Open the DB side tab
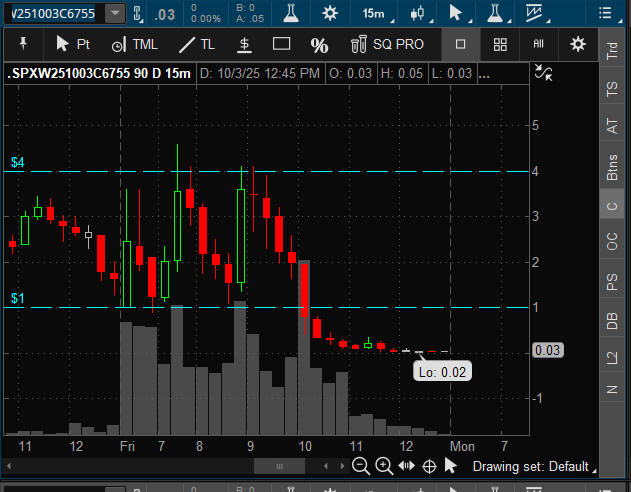631x492 pixels. click(612, 321)
